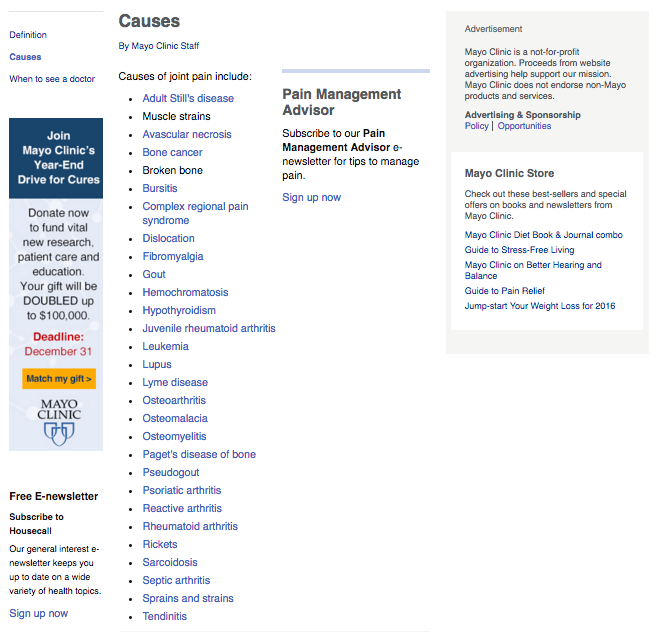Go to When to see a doctor
This screenshot has width=660, height=632.
tap(52, 79)
